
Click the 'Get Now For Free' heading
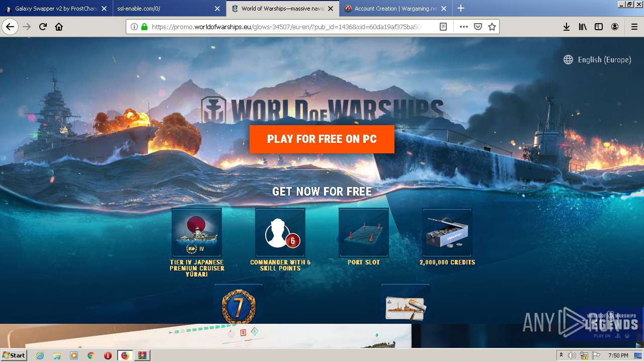tap(322, 192)
